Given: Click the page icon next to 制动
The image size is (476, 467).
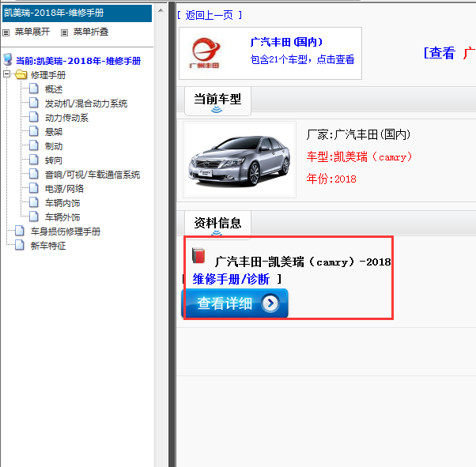Looking at the screenshot, I should pyautogui.click(x=34, y=145).
